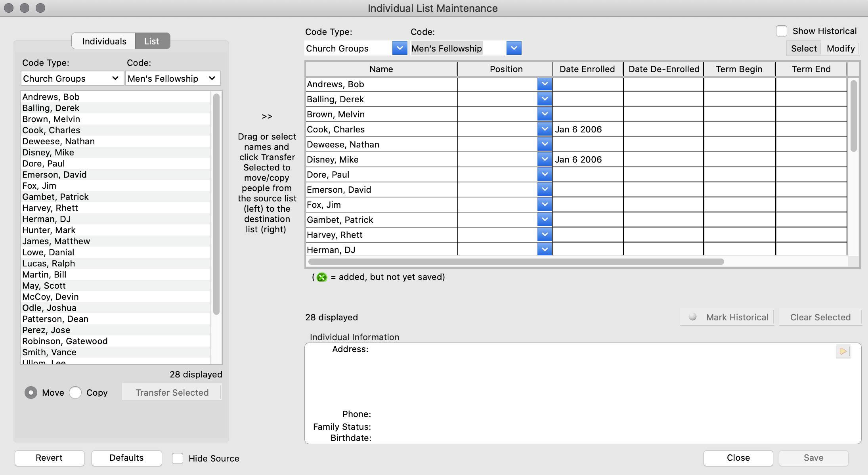Check the Hide Source checkbox
Image resolution: width=868 pixels, height=475 pixels.
coord(178,458)
